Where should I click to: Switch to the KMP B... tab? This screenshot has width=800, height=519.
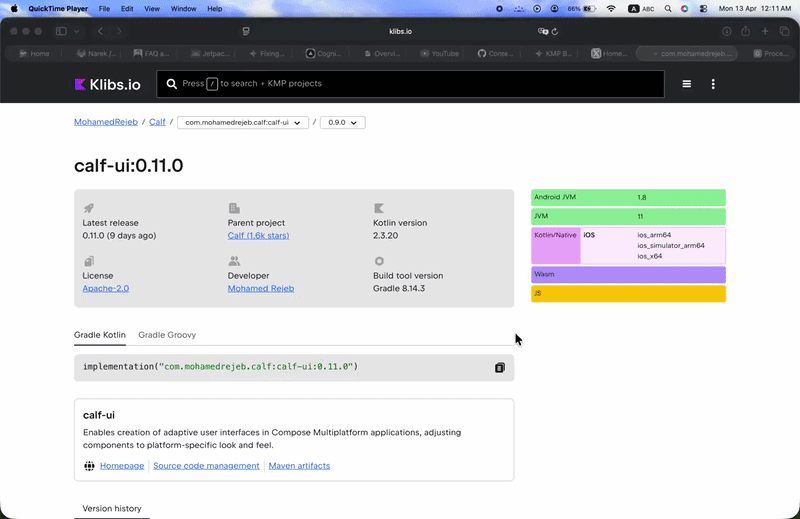[554, 54]
